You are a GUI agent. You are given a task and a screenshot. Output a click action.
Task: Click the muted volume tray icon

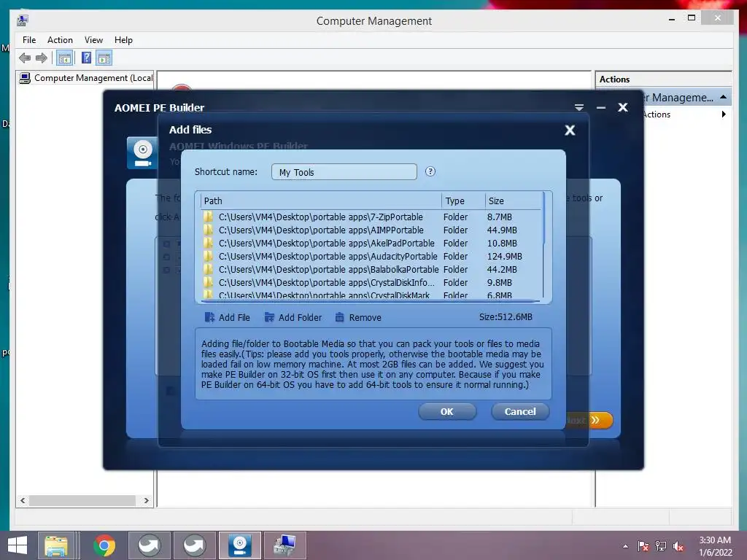tap(678, 546)
